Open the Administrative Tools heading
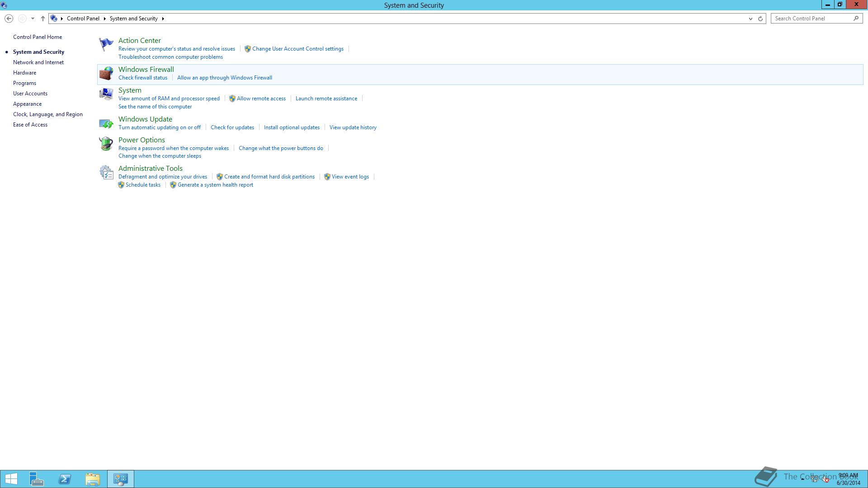Image resolution: width=868 pixels, height=488 pixels. coord(151,169)
